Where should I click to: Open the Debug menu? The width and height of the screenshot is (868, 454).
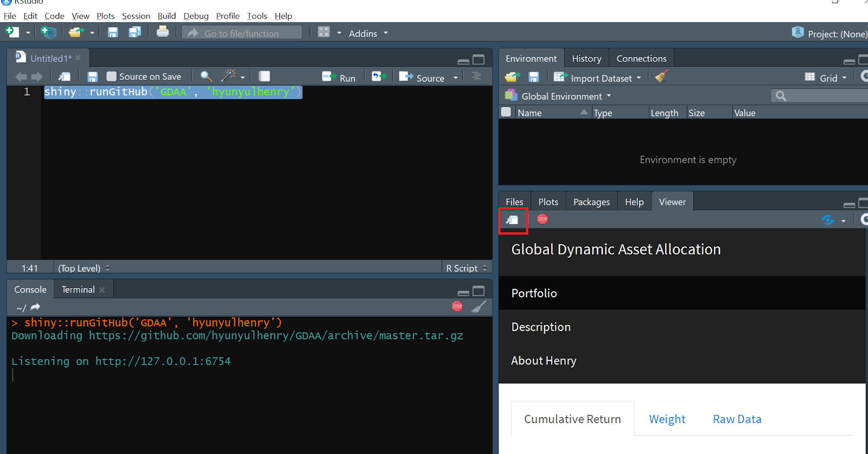pyautogui.click(x=196, y=16)
